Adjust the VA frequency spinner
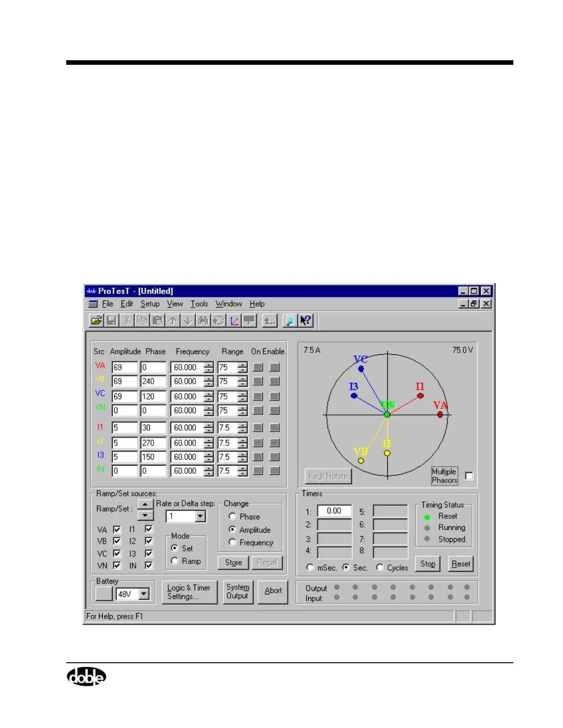The image size is (563, 728). 209,367
